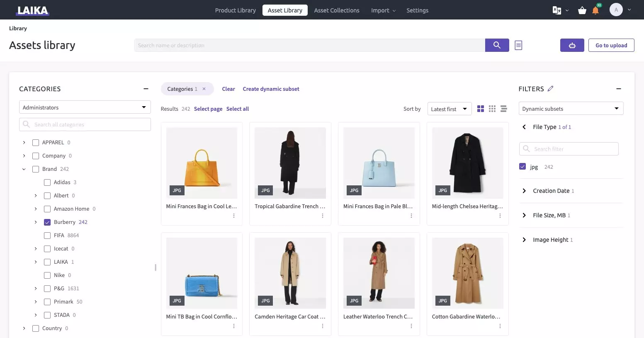Viewport: 644px width, 338px height.
Task: Collapse the Filters panel
Action: click(x=619, y=89)
